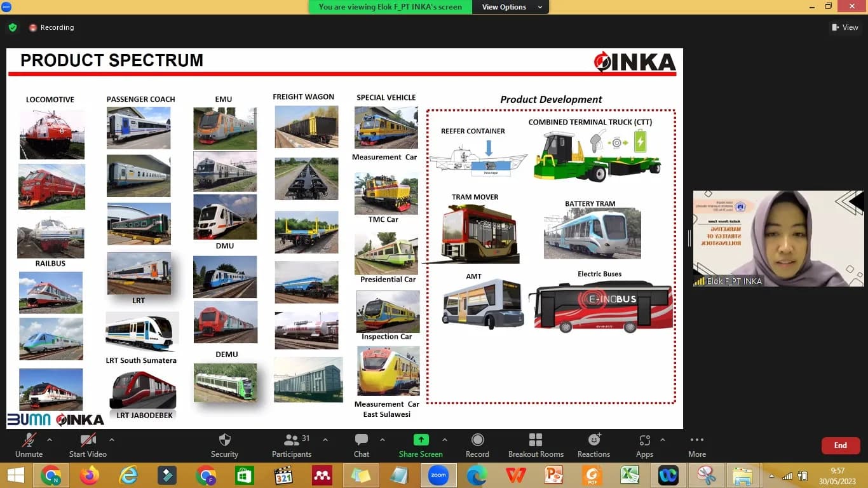Screen dimensions: 868x488
Task: Open PowerPoint from the taskbar
Action: 553,475
